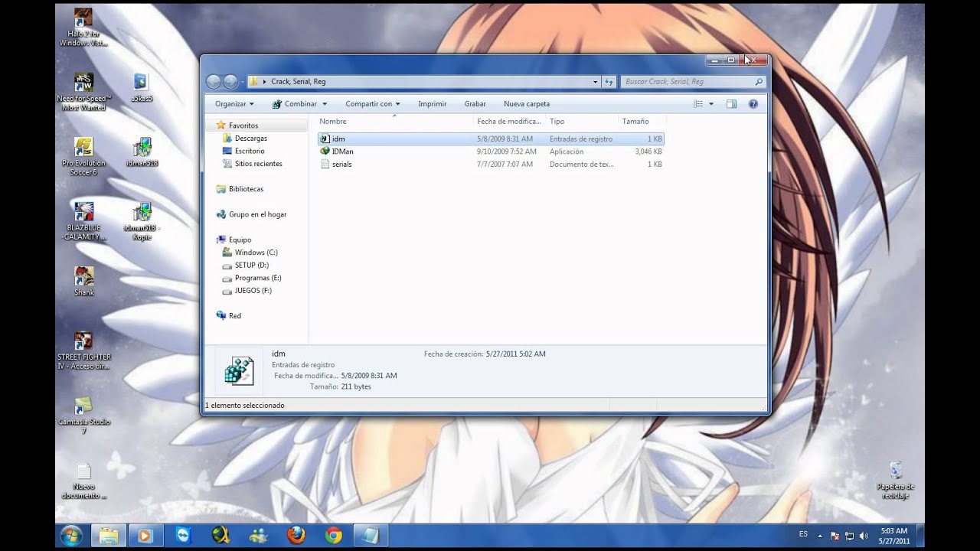Open Windows Media Player from taskbar
The image size is (980, 551).
click(x=145, y=535)
